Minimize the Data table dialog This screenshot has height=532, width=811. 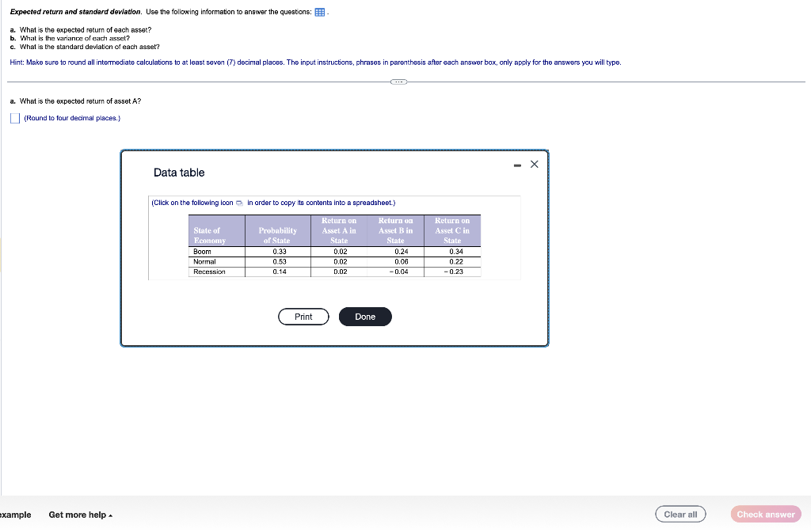tap(519, 164)
